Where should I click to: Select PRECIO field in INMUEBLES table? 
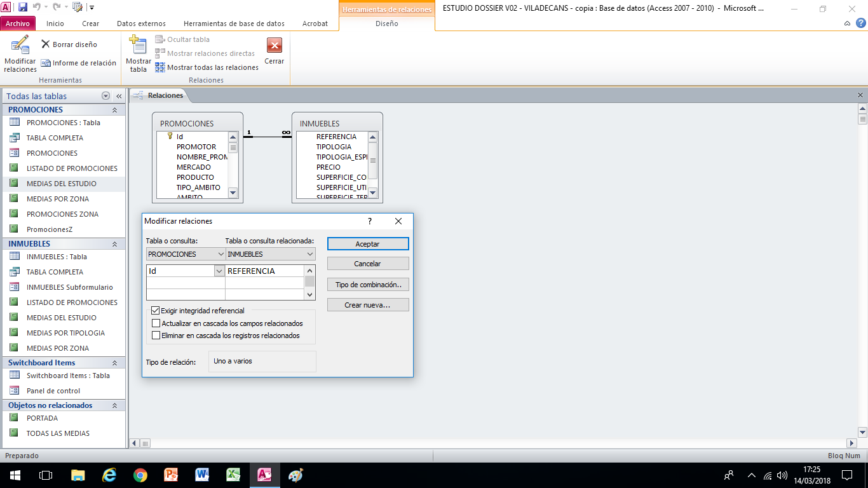(329, 167)
